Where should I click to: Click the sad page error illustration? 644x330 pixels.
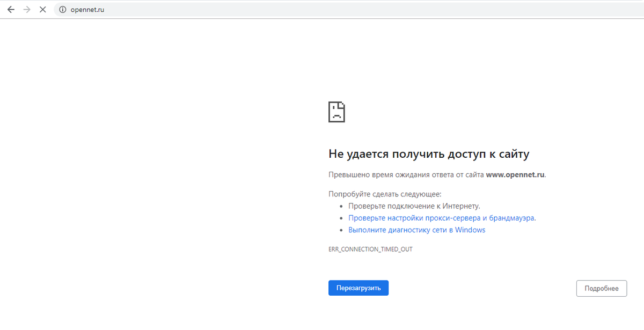[336, 112]
